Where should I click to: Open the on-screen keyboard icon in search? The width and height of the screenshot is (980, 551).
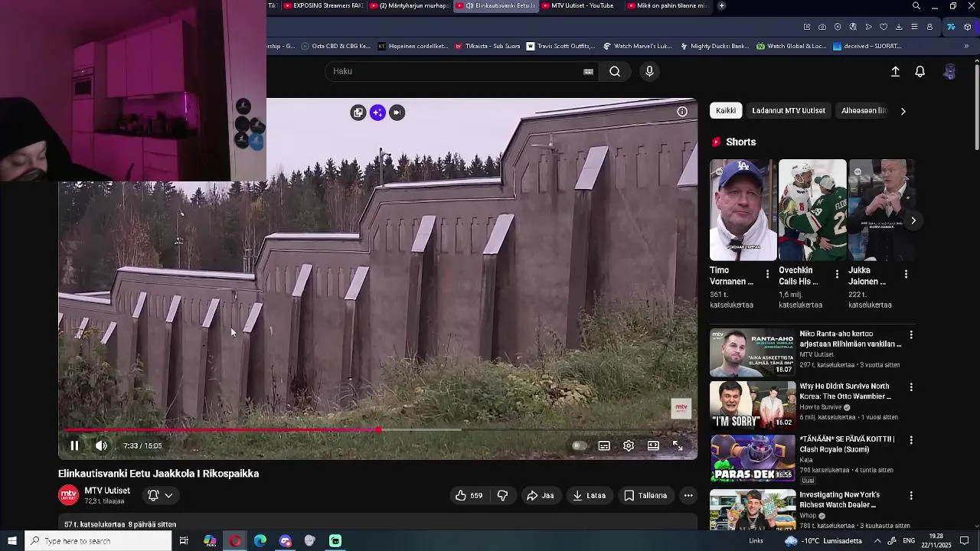[588, 71]
